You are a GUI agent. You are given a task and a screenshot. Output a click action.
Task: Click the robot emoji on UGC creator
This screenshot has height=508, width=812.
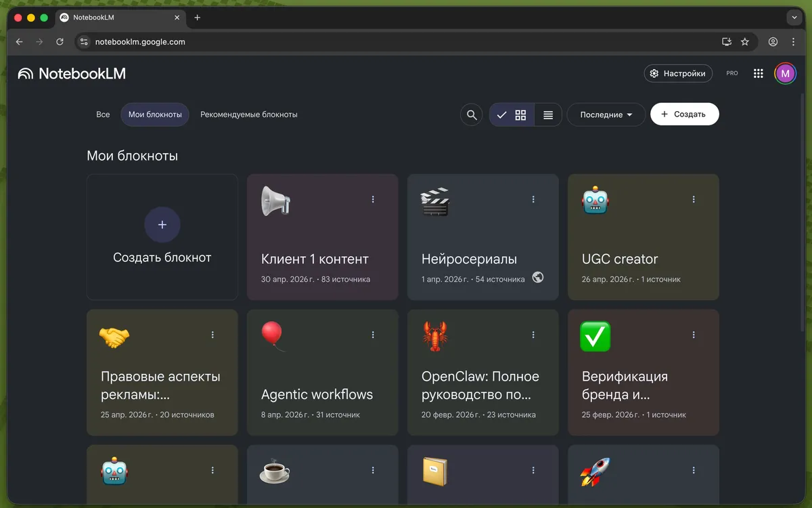(x=595, y=201)
